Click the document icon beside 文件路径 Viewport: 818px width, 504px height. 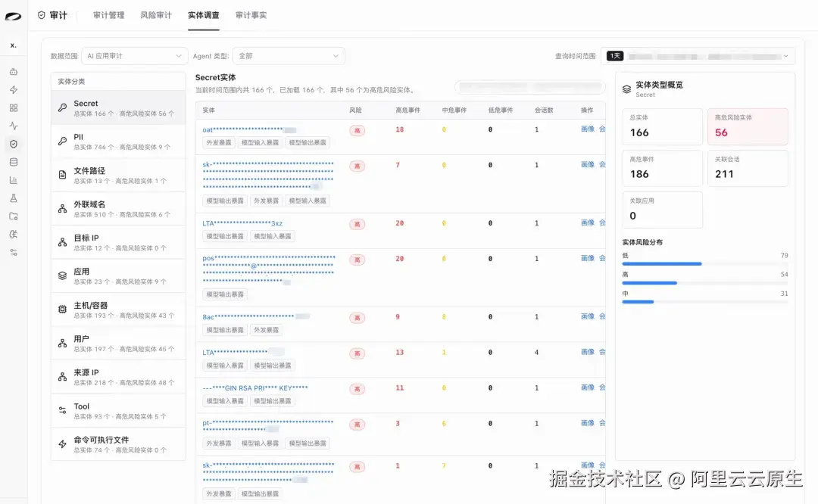click(63, 175)
